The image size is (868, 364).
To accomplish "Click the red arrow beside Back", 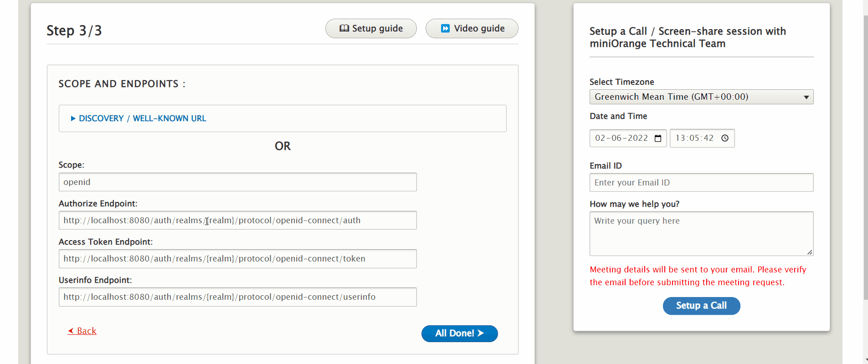I will click(71, 331).
